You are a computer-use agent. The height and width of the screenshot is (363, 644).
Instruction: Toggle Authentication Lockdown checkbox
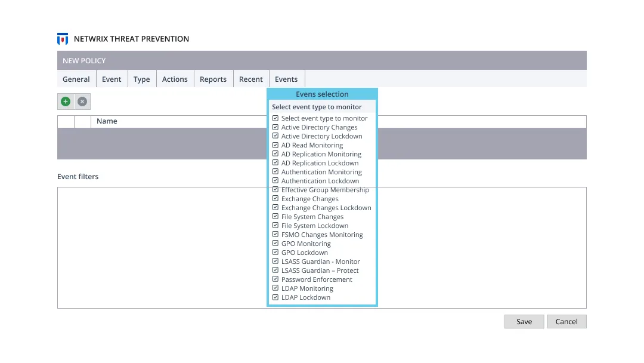click(x=275, y=180)
